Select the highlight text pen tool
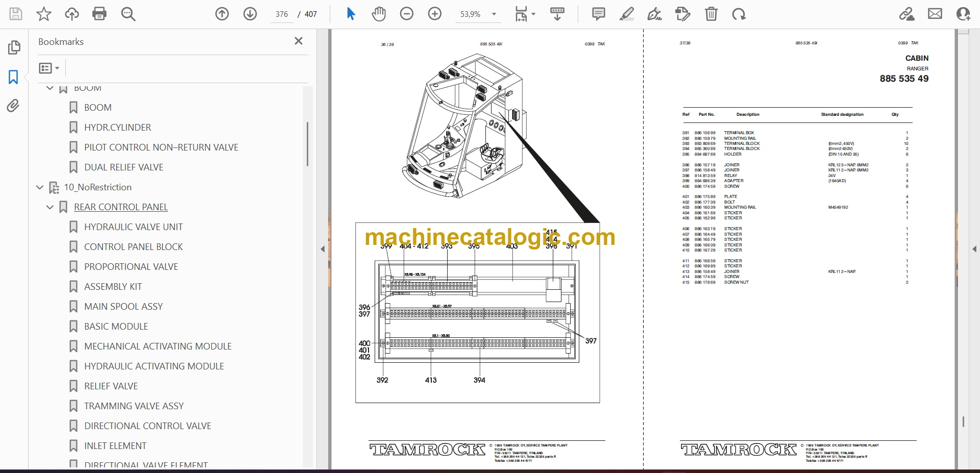 click(627, 14)
